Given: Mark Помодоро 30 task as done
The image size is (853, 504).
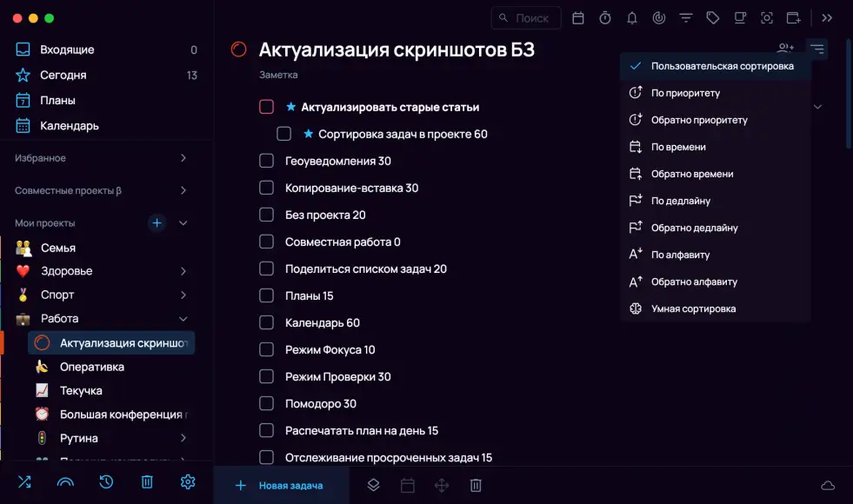Looking at the screenshot, I should tap(267, 404).
